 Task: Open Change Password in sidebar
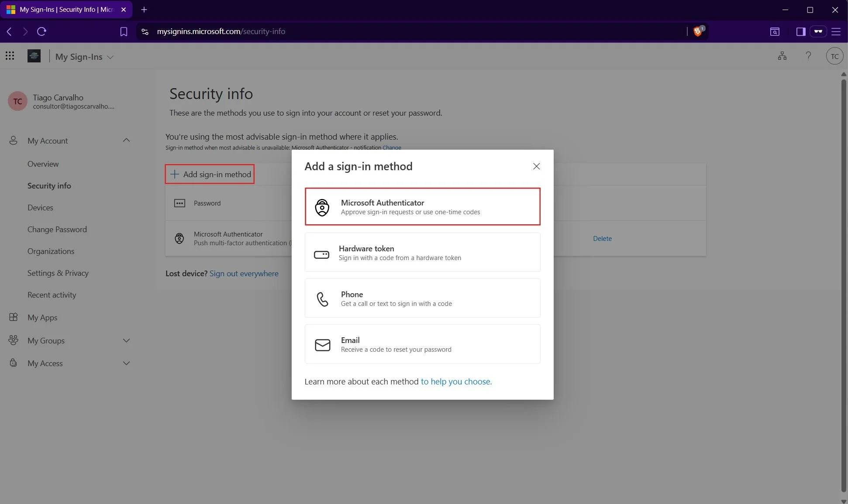click(57, 230)
